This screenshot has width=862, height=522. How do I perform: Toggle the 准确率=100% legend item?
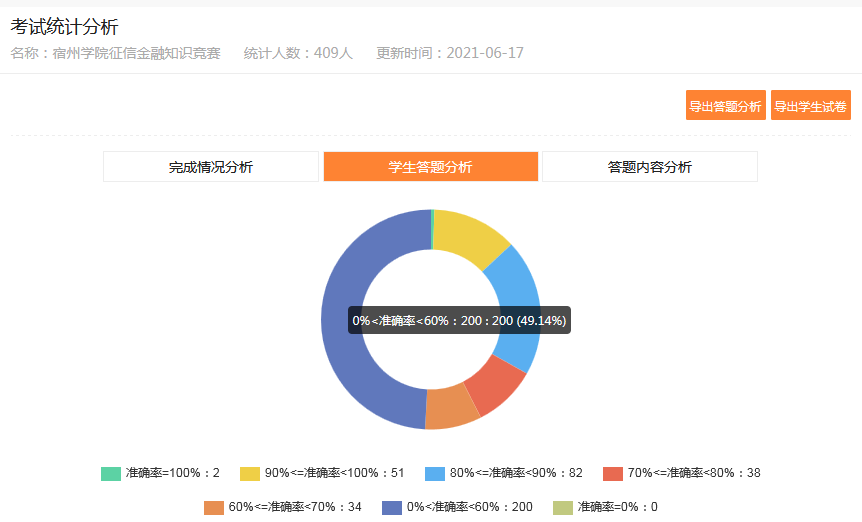click(160, 473)
